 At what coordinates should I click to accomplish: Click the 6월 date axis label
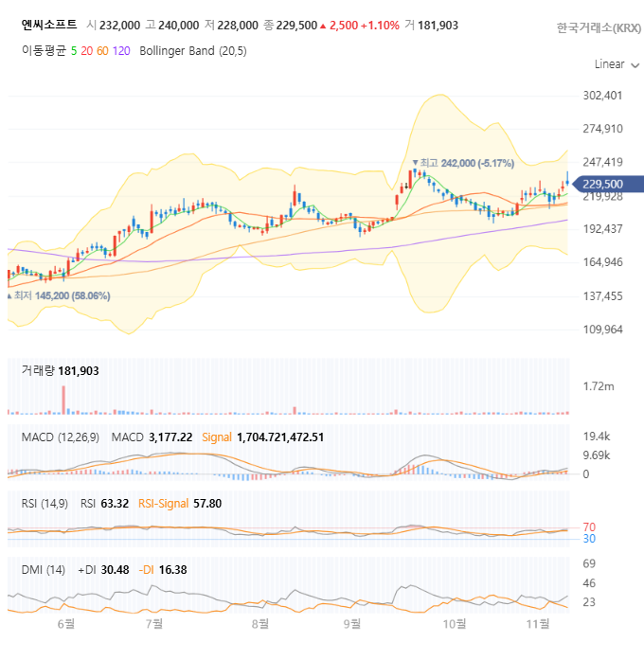(66, 624)
